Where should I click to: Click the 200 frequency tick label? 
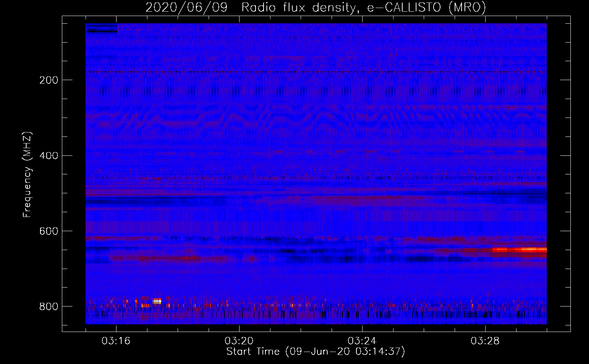[x=49, y=80]
